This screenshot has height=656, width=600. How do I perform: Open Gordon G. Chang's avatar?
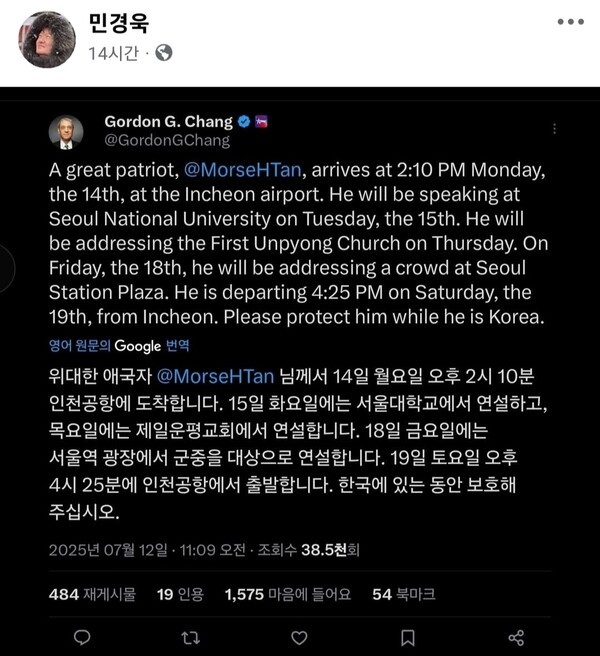[x=66, y=132]
